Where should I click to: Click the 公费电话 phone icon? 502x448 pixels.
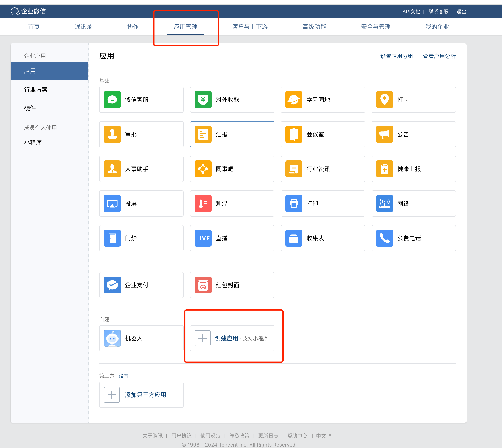[x=385, y=238]
